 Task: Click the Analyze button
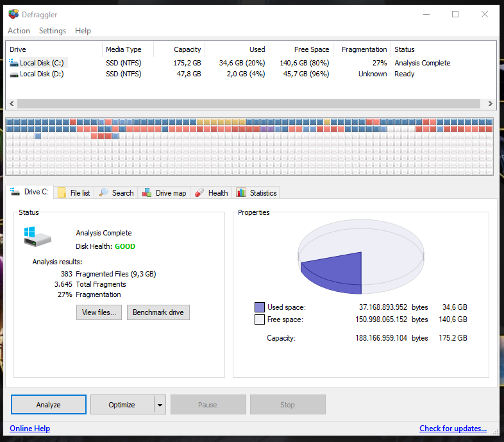coord(49,404)
